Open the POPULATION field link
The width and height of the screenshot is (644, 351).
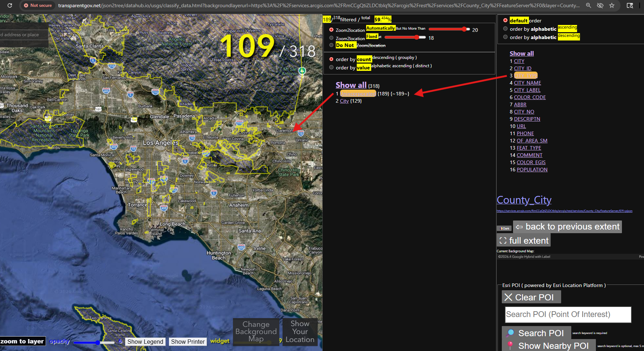[x=532, y=170]
